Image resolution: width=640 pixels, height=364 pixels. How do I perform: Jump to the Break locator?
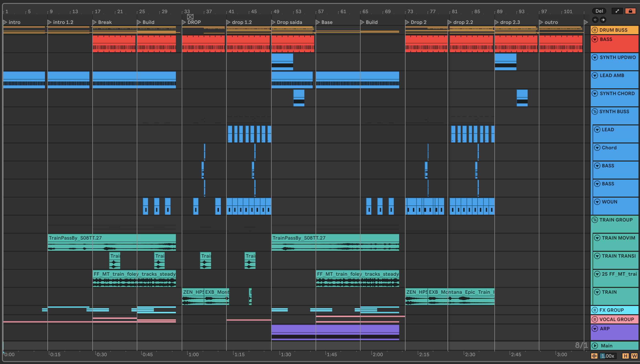point(94,22)
